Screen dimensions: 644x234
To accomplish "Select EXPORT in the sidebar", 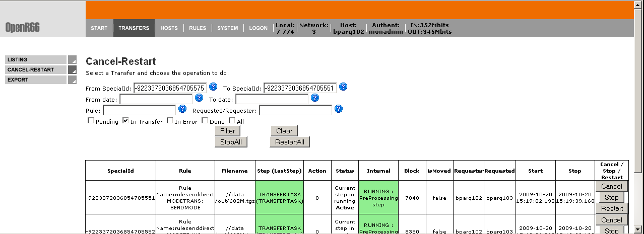I will 36,80.
